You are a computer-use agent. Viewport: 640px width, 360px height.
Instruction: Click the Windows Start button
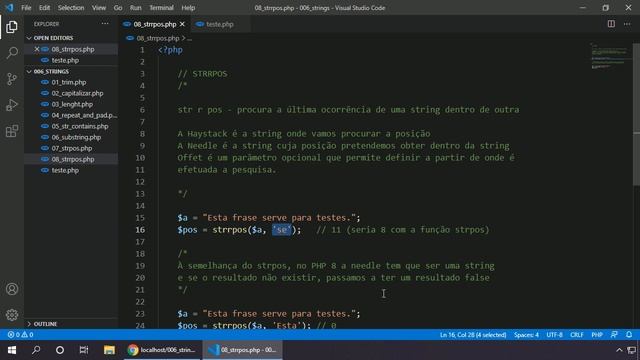pyautogui.click(x=12, y=350)
